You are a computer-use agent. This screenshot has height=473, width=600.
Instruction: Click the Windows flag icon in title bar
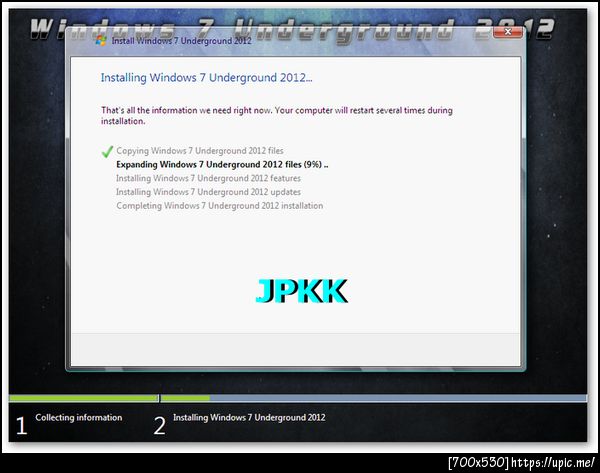[x=101, y=41]
